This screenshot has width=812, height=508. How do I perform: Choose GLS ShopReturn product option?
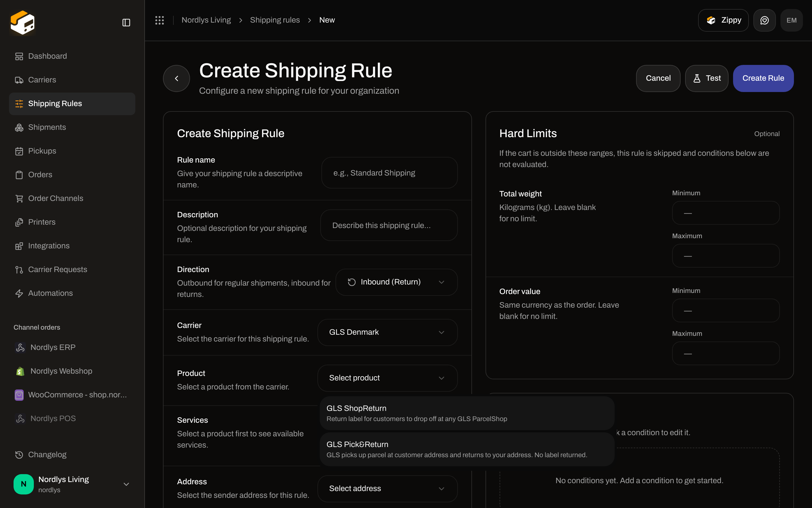pos(467,413)
